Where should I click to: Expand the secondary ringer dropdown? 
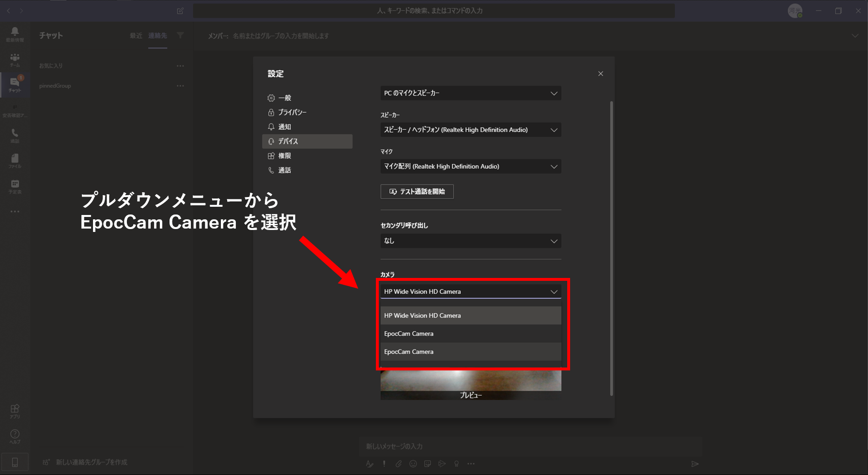pos(470,241)
